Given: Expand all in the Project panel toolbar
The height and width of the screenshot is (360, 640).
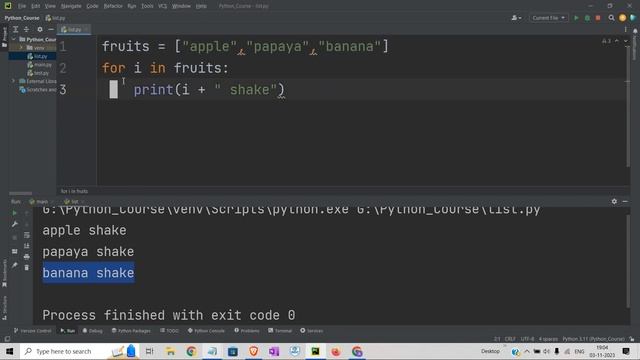Looking at the screenshot, I should pos(16,29).
